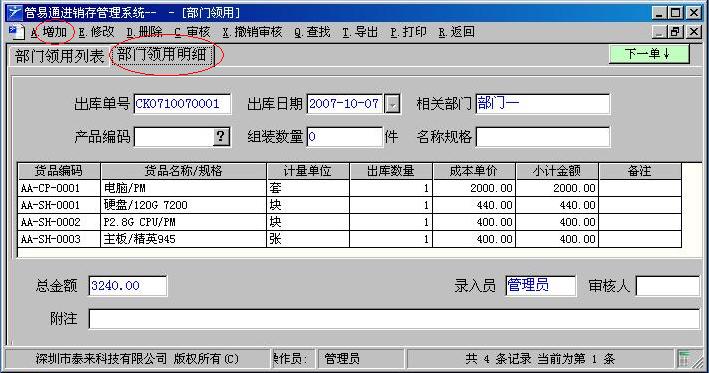This screenshot has width=709, height=373.
Task: Click the 出库数量 column header
Action: (391, 171)
